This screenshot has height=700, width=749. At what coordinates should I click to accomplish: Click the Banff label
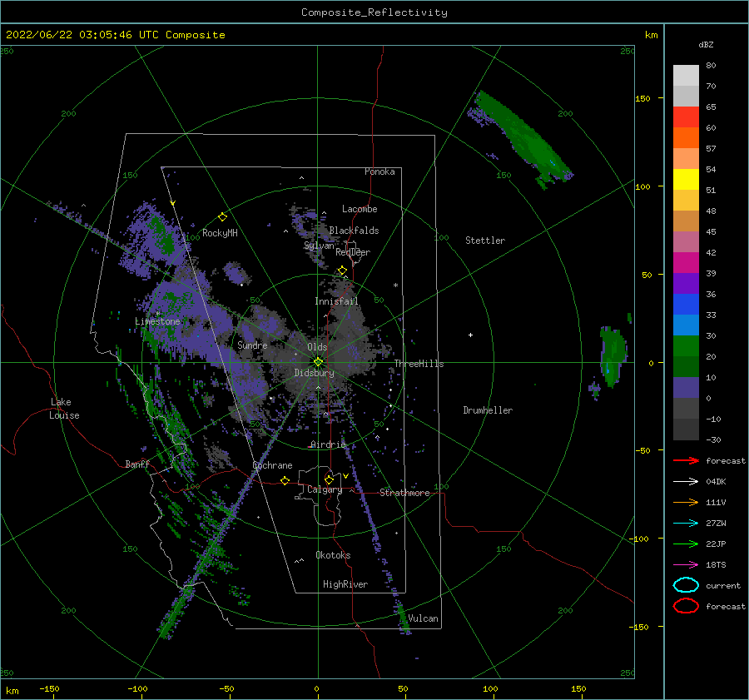coord(137,464)
